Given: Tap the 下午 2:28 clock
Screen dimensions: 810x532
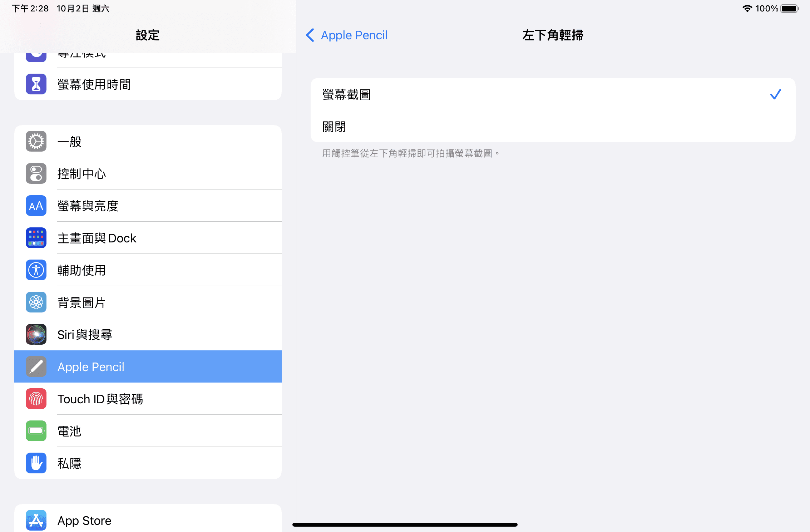Looking at the screenshot, I should tap(30, 9).
